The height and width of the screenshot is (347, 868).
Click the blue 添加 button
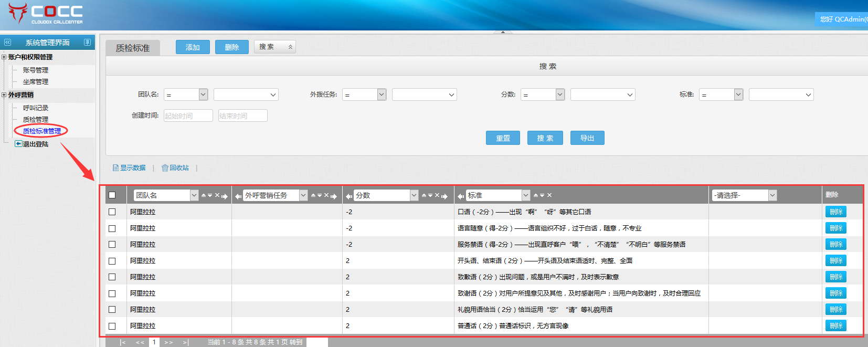pos(193,47)
